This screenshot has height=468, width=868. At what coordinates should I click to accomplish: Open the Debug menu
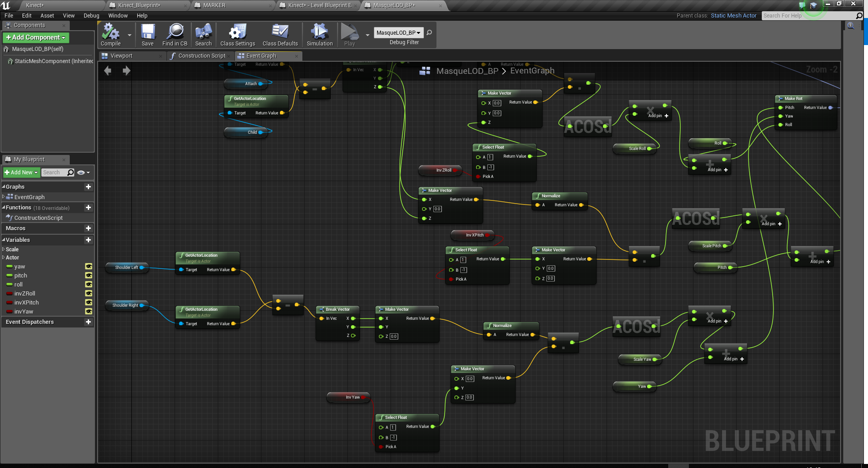91,16
